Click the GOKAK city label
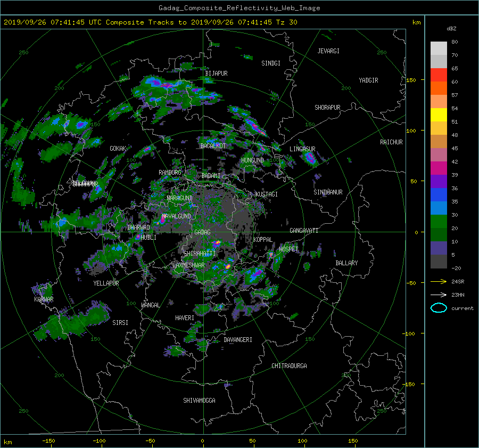Screen dimensions: 479x448 pos(118,149)
